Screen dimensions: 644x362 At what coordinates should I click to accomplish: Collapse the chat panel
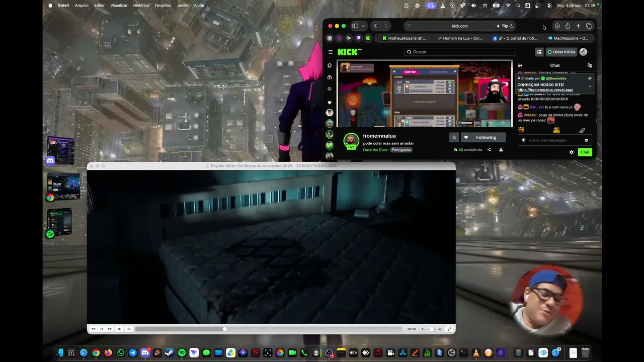click(520, 65)
